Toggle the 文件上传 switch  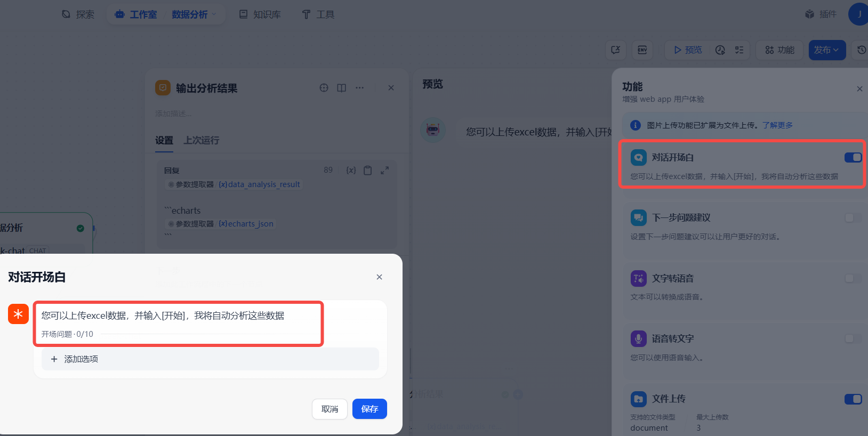[x=853, y=399]
